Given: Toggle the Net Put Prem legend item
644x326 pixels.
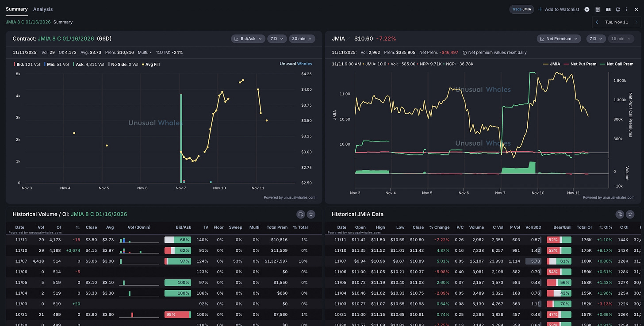Looking at the screenshot, I should coord(579,64).
